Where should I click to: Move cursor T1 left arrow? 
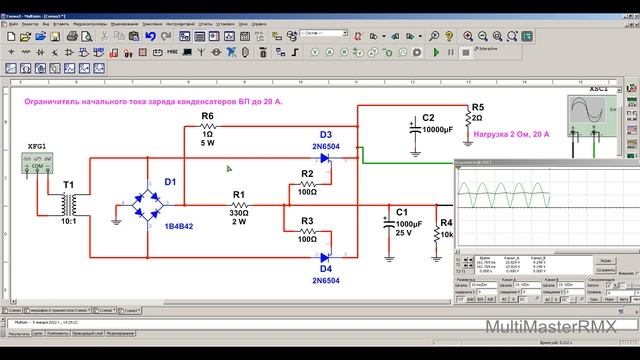pos(465,260)
